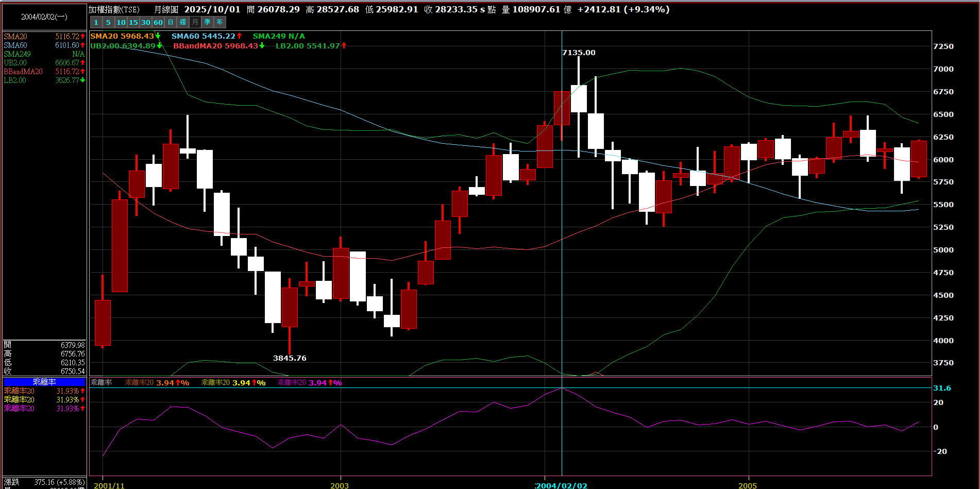The height and width of the screenshot is (489, 980).
Task: Switch to the 60-minute interval
Action: [x=158, y=22]
